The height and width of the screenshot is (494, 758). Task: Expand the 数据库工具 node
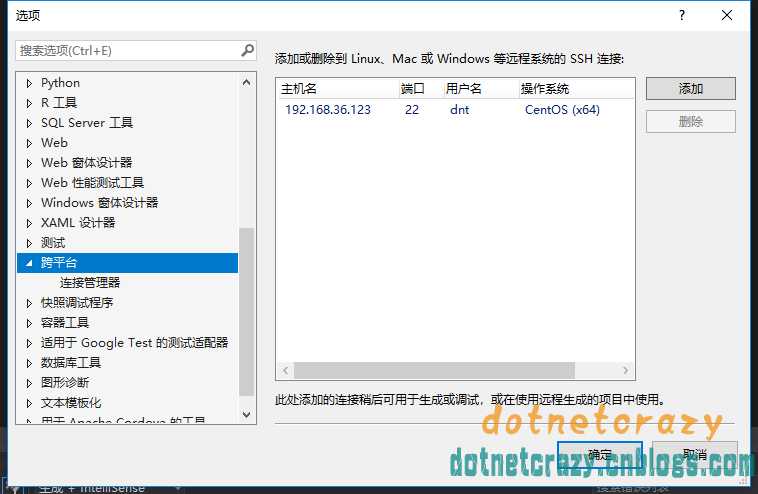pos(29,363)
